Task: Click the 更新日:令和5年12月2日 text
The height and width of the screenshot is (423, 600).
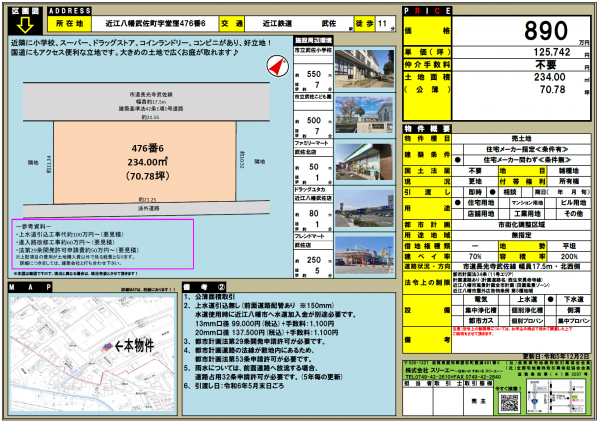Action: click(556, 357)
